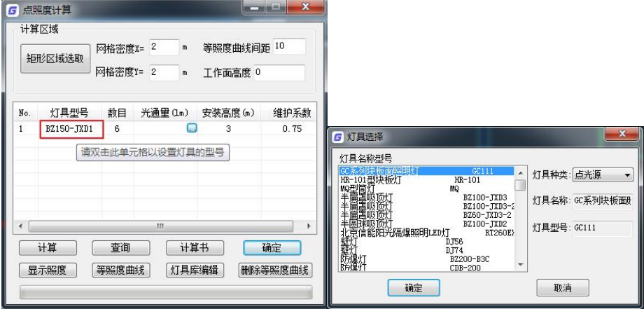
Task: Close the 点照度计算 window
Action: click(x=305, y=7)
